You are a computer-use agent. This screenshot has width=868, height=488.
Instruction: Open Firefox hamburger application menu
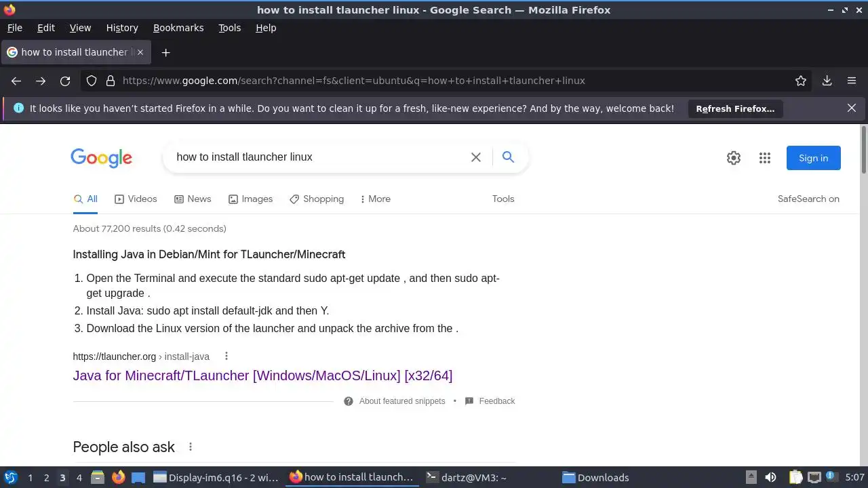coord(852,81)
